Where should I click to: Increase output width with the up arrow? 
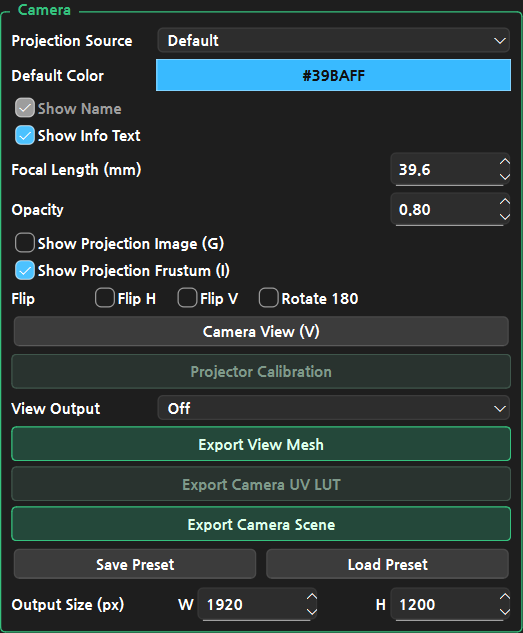click(x=312, y=597)
